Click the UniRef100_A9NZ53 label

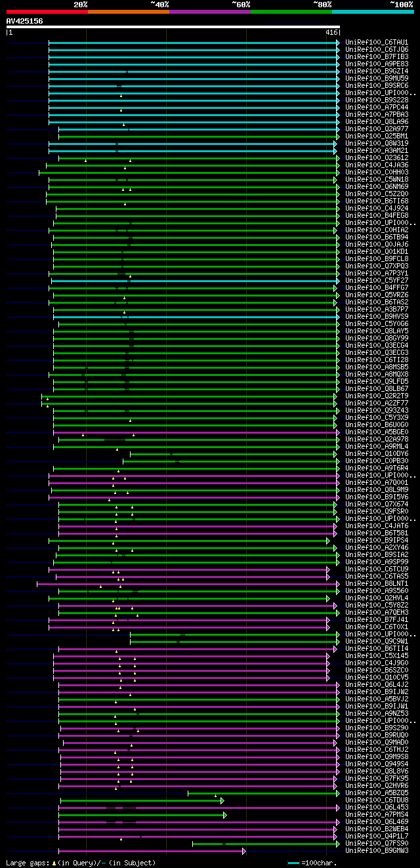click(x=377, y=713)
